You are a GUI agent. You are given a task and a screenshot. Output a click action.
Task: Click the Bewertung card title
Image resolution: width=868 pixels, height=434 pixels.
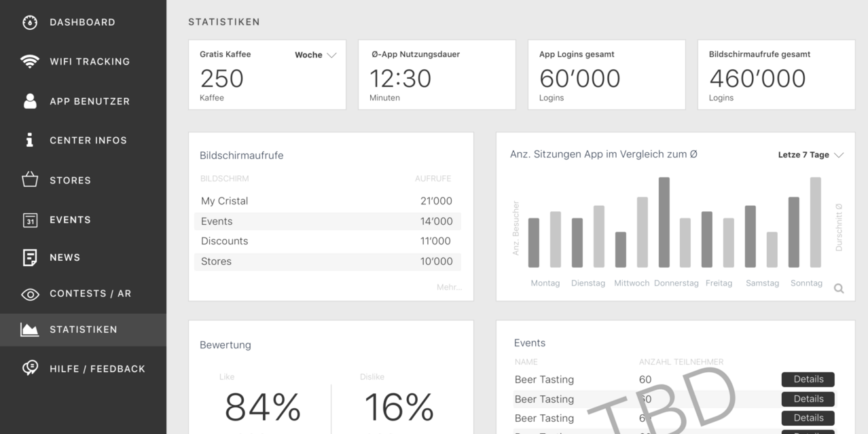coord(225,345)
